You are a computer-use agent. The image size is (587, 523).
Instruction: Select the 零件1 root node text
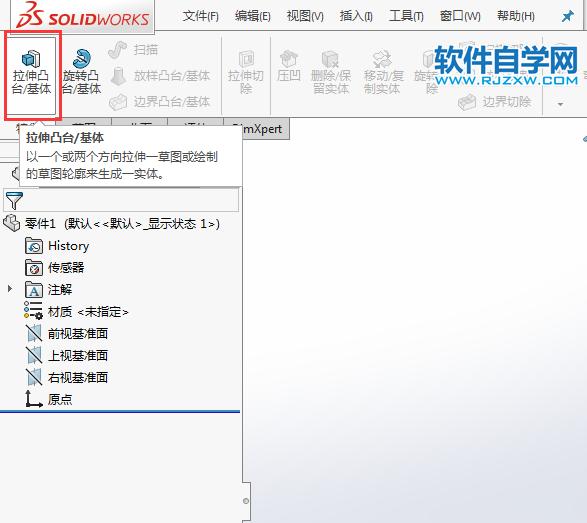[x=122, y=224]
